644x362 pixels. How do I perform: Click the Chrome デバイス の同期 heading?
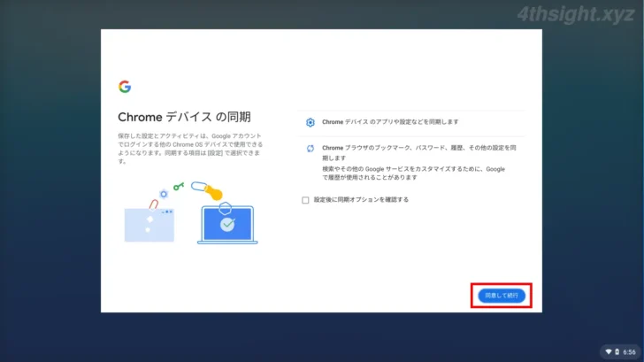[184, 117]
